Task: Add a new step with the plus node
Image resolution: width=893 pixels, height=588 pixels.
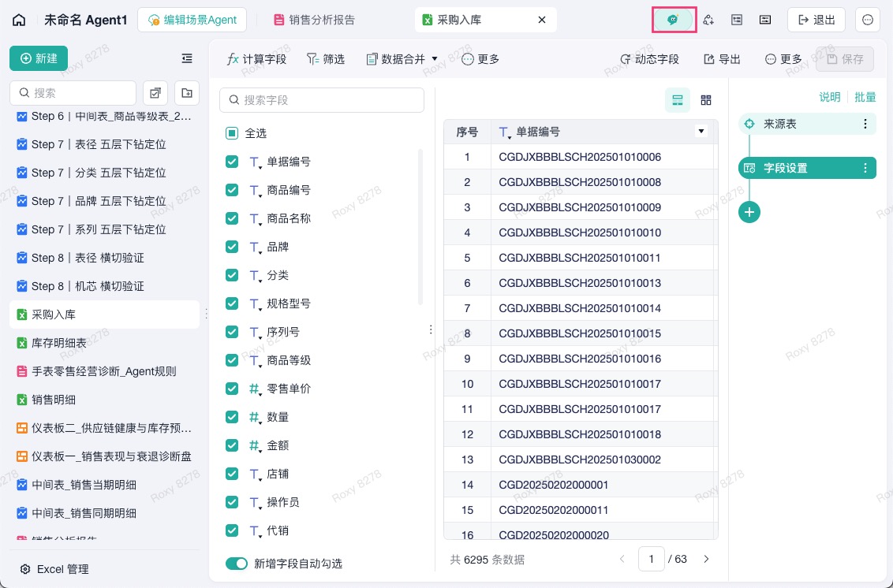Action: click(749, 212)
